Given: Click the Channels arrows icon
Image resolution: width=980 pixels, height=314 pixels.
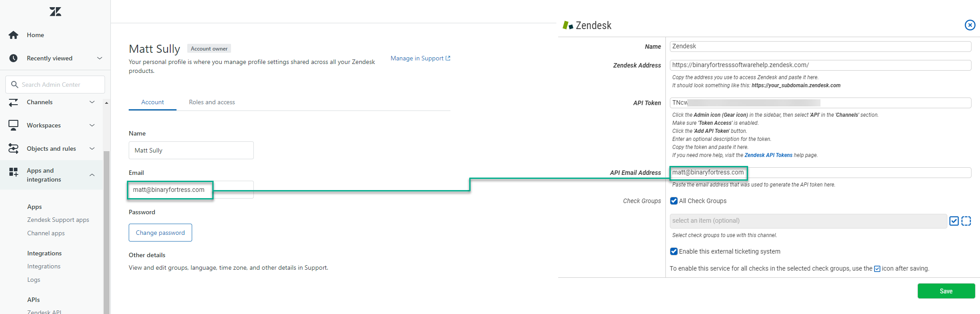Looking at the screenshot, I should [x=13, y=102].
